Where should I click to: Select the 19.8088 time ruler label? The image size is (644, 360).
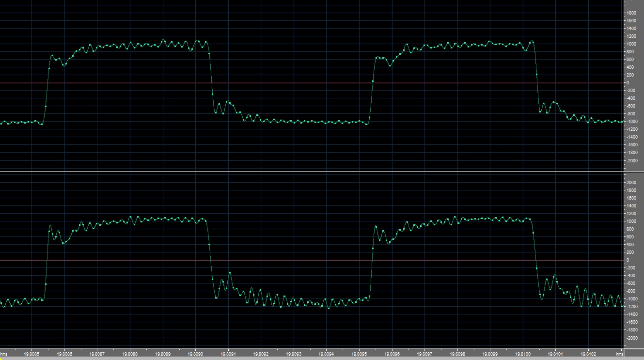coord(130,354)
